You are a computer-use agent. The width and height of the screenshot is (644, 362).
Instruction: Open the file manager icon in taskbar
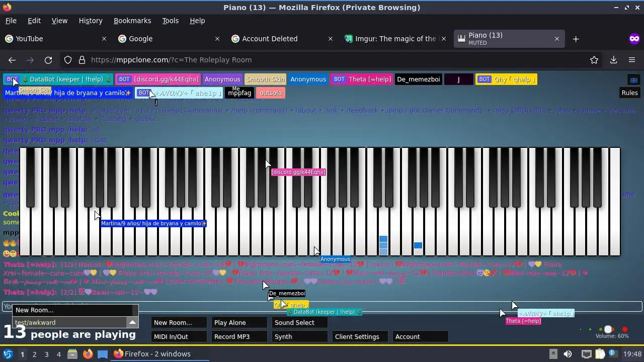[x=72, y=354]
